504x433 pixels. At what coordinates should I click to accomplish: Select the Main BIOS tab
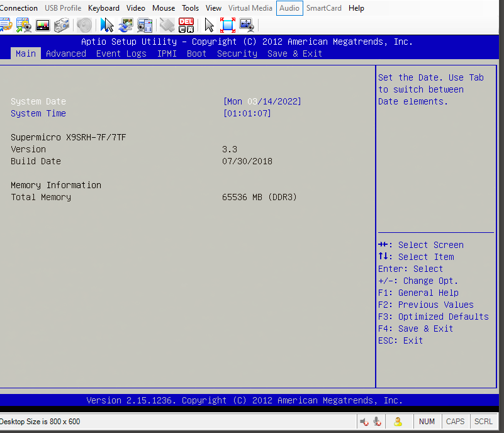[x=26, y=53]
